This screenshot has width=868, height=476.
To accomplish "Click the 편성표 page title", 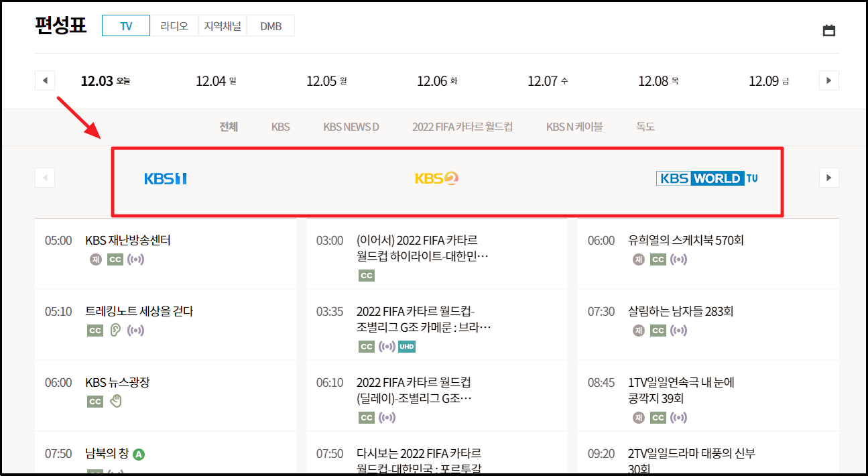I will tap(61, 25).
